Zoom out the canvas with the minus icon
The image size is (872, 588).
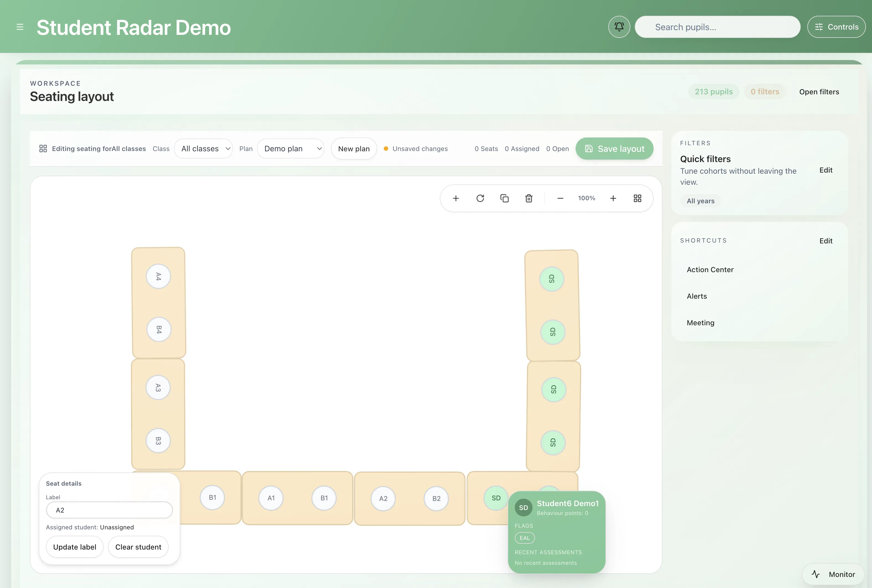[x=560, y=198]
